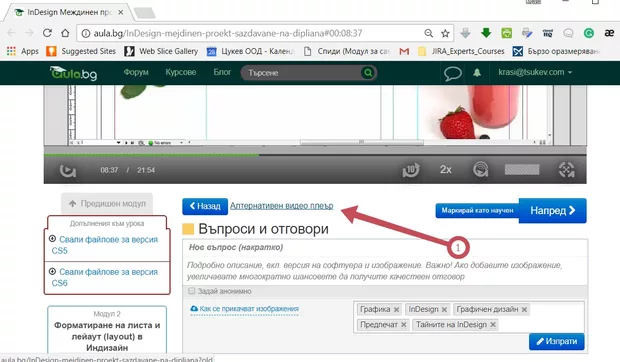
Task: Reload the page with the browser refresh icon
Action: [47, 33]
